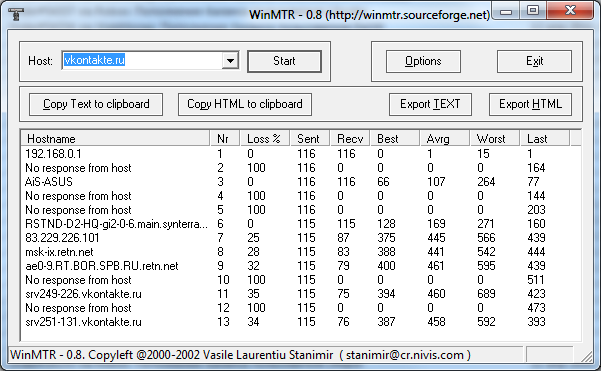Click Worst value 689 in row 11
Viewport: 601px width, 371px height.
point(486,294)
